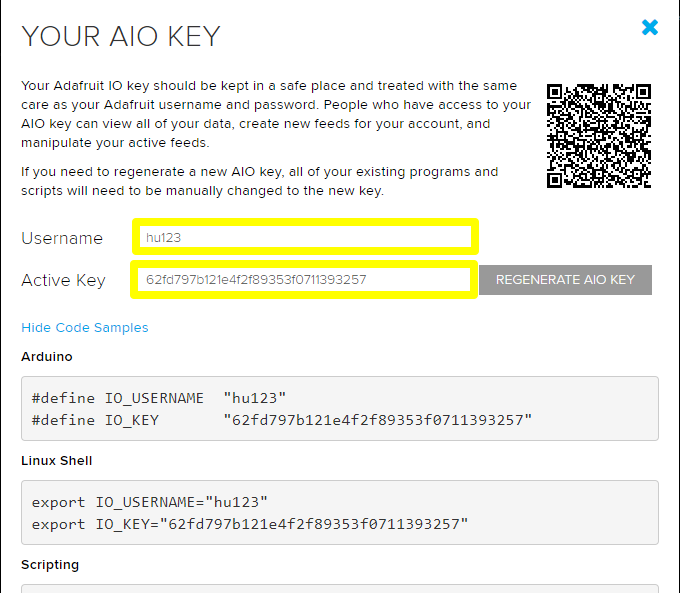Click the YOUR AIO KEY dialog title
This screenshot has height=593, width=680.
121,37
